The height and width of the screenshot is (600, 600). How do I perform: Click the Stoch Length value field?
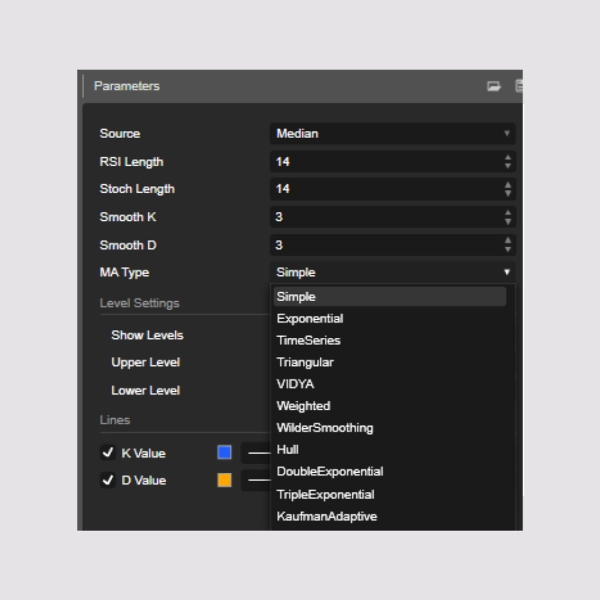[x=385, y=189]
